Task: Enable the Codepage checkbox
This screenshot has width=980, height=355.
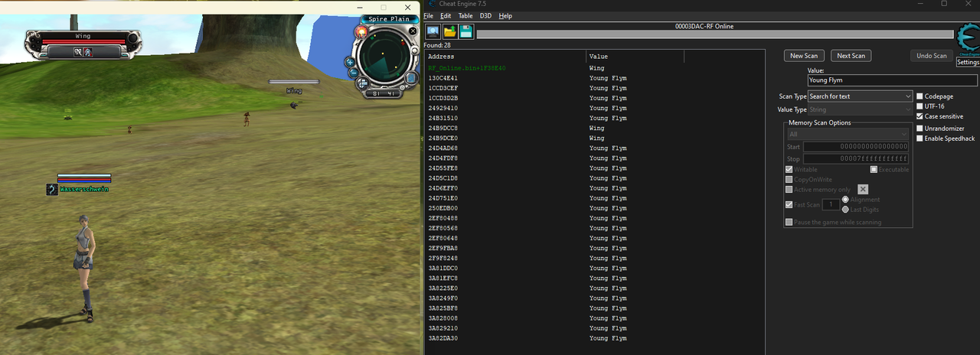Action: [x=920, y=96]
